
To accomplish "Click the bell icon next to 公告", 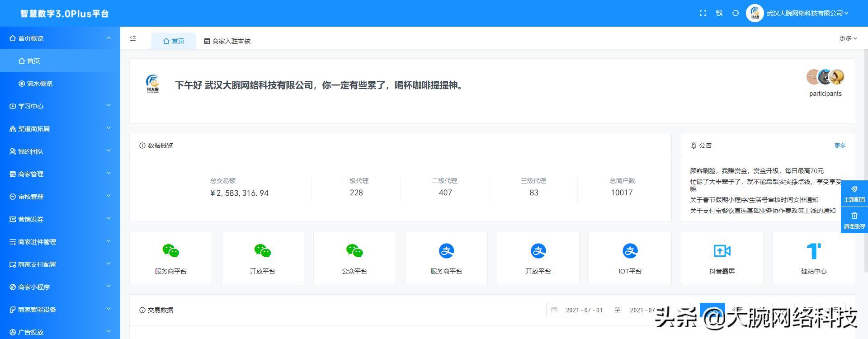I will point(693,146).
